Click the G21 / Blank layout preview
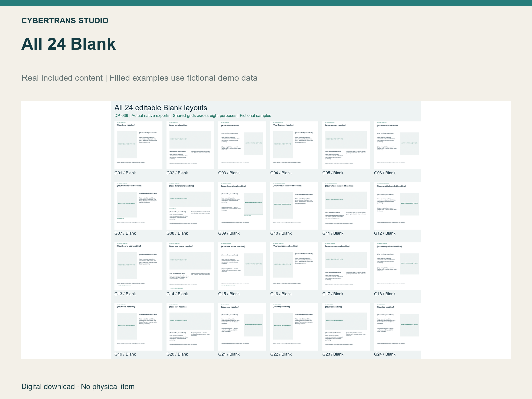This screenshot has width=532, height=399. point(242,327)
